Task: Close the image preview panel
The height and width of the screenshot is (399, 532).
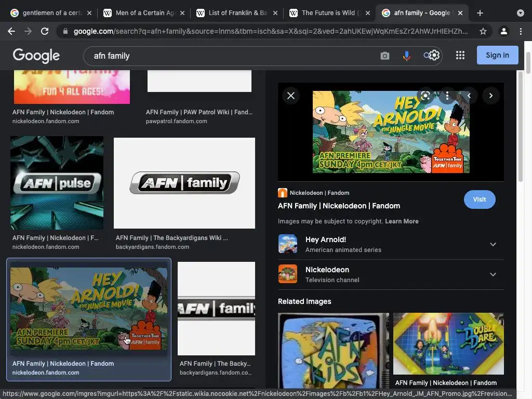Action: (x=291, y=96)
